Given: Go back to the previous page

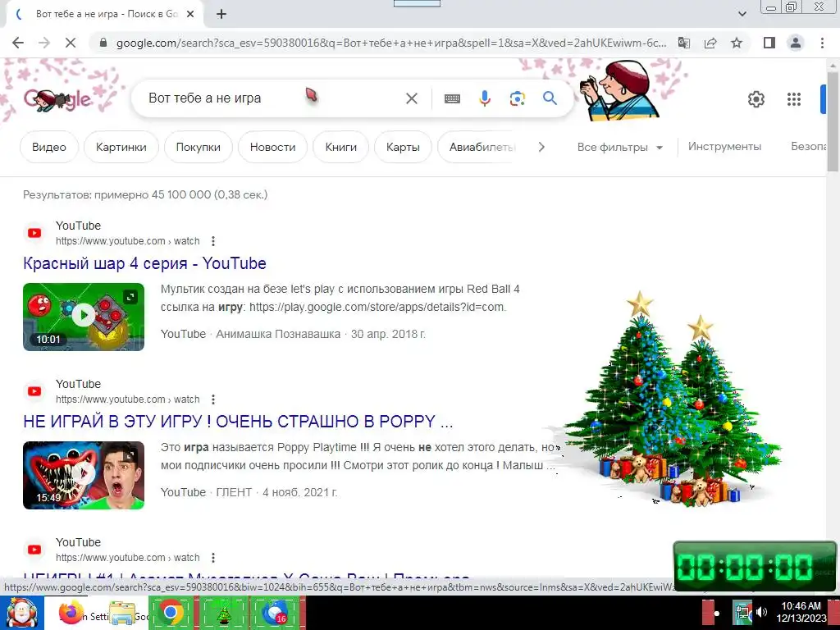Looking at the screenshot, I should tap(18, 43).
